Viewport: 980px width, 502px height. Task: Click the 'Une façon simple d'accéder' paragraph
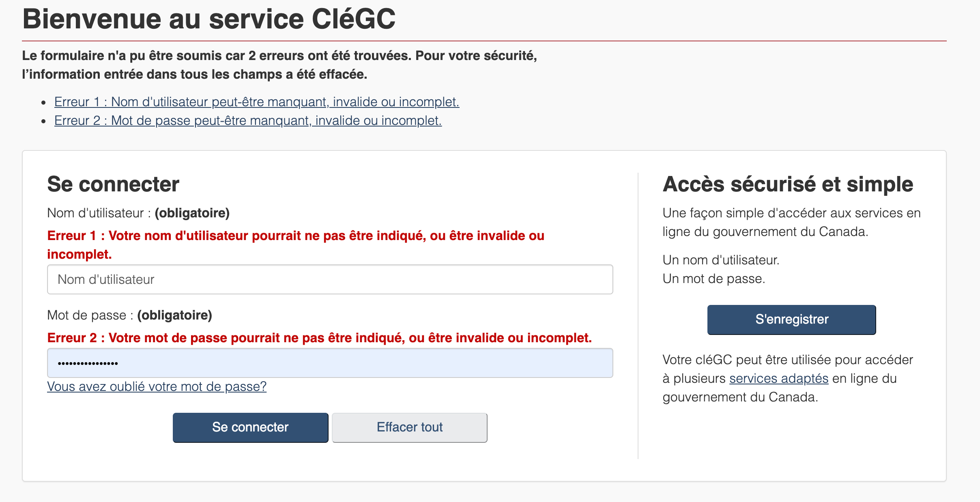point(791,222)
